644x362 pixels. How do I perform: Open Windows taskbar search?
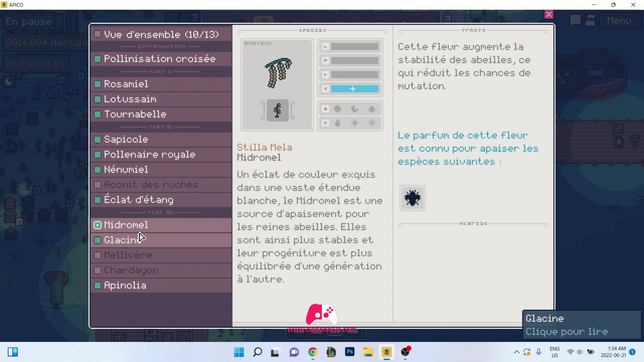tap(257, 352)
